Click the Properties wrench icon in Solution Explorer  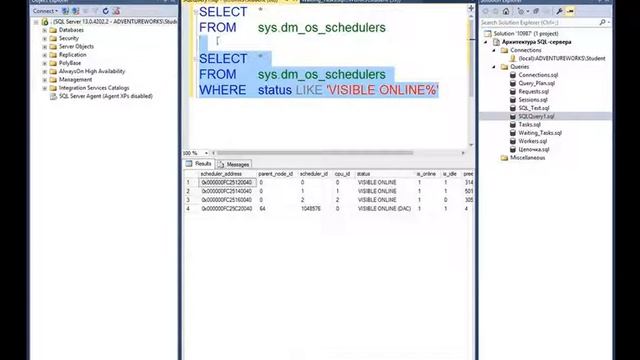pyautogui.click(x=560, y=11)
